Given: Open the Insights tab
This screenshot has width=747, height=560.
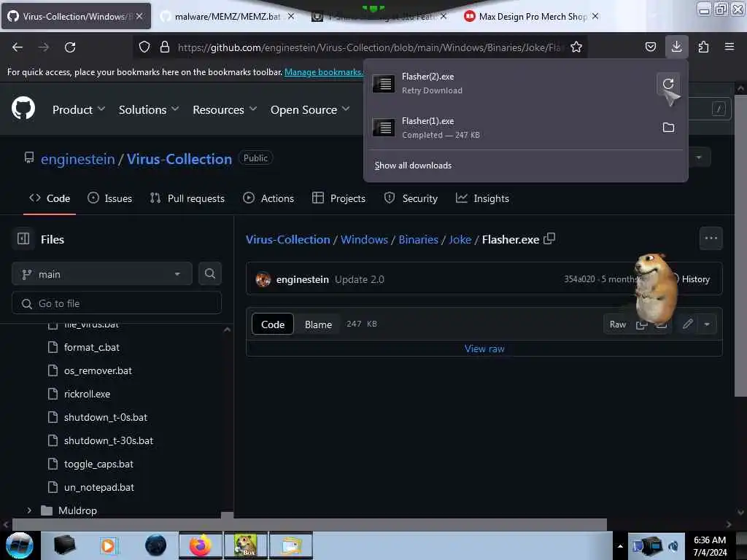Looking at the screenshot, I should [483, 198].
